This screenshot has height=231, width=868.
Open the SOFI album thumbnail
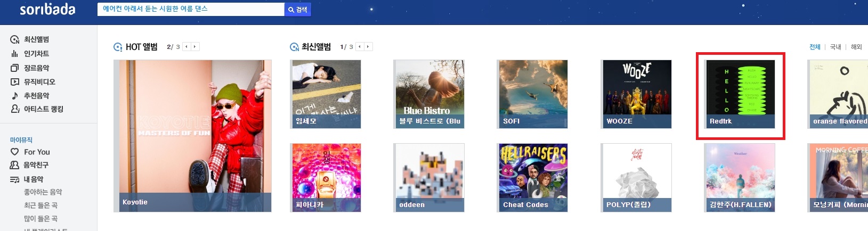(x=532, y=94)
